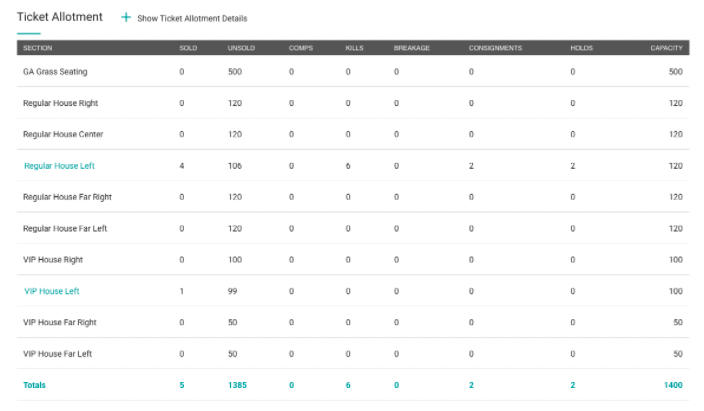Select the VIP House Far Left row name
Screen dimensions: 704x411
57,354
